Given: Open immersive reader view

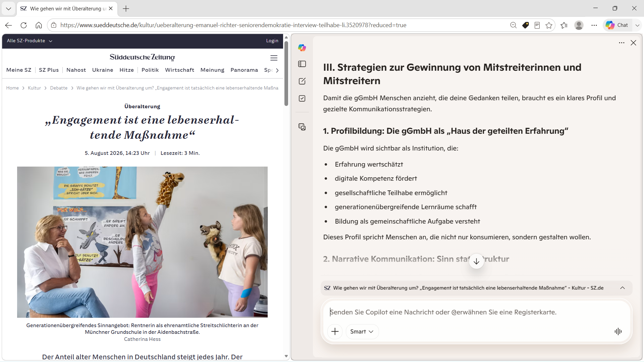Looking at the screenshot, I should tap(537, 25).
